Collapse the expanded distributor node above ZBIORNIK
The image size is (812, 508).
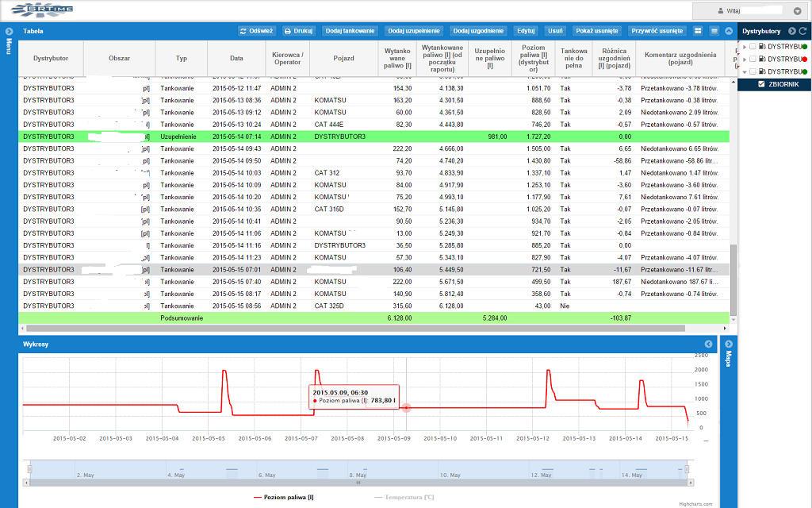pos(745,71)
